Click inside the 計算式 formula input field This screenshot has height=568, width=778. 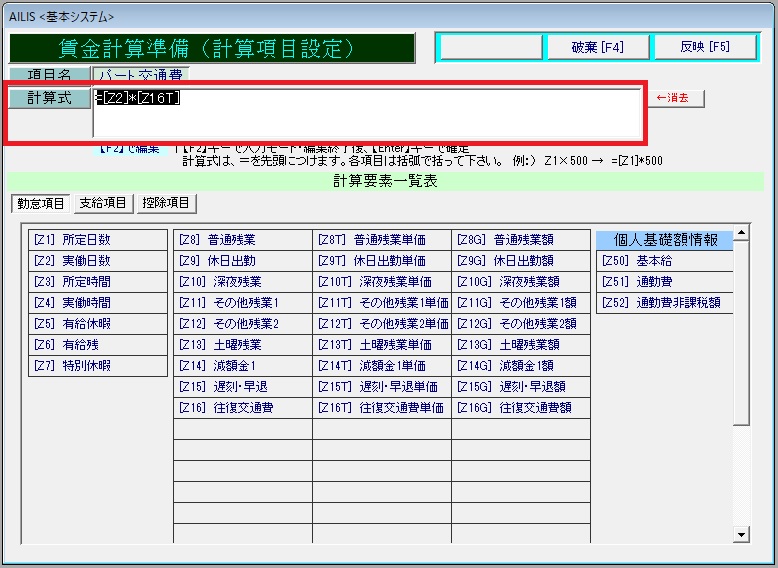pyautogui.click(x=366, y=114)
